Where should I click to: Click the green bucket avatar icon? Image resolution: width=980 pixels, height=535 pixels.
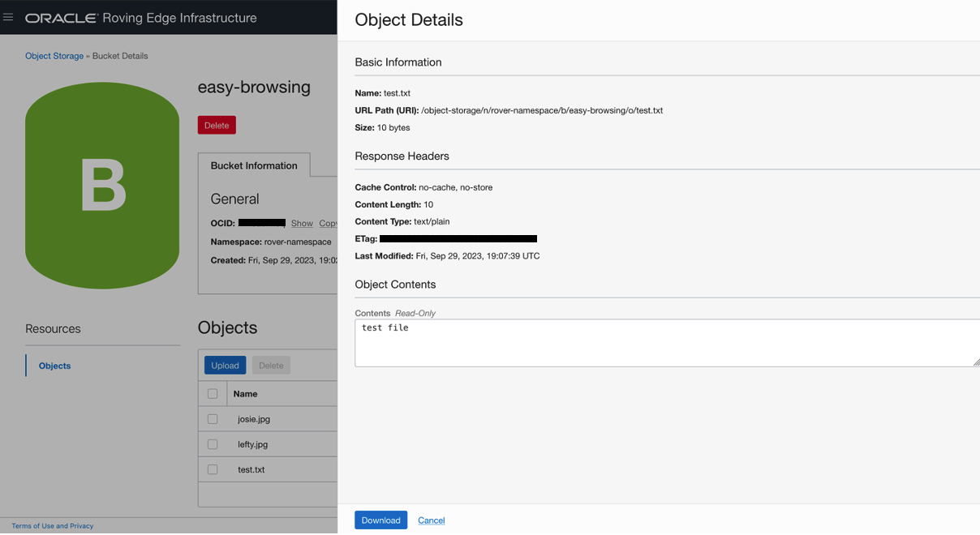[101, 185]
